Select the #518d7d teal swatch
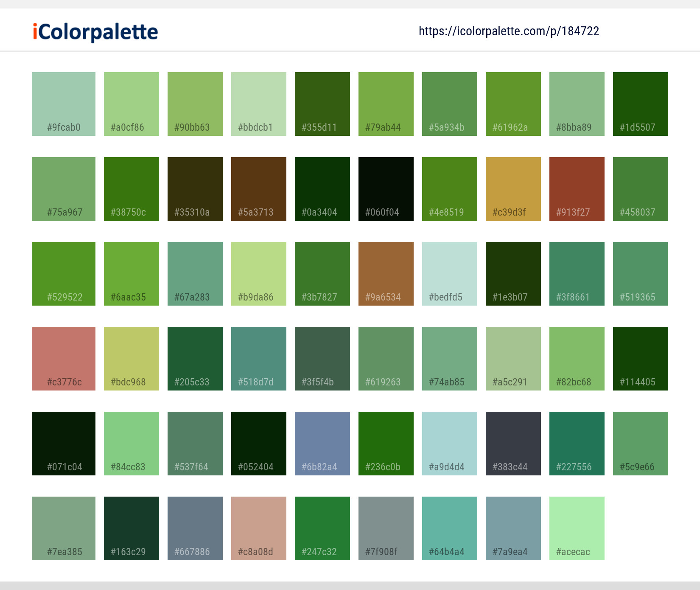 (259, 359)
